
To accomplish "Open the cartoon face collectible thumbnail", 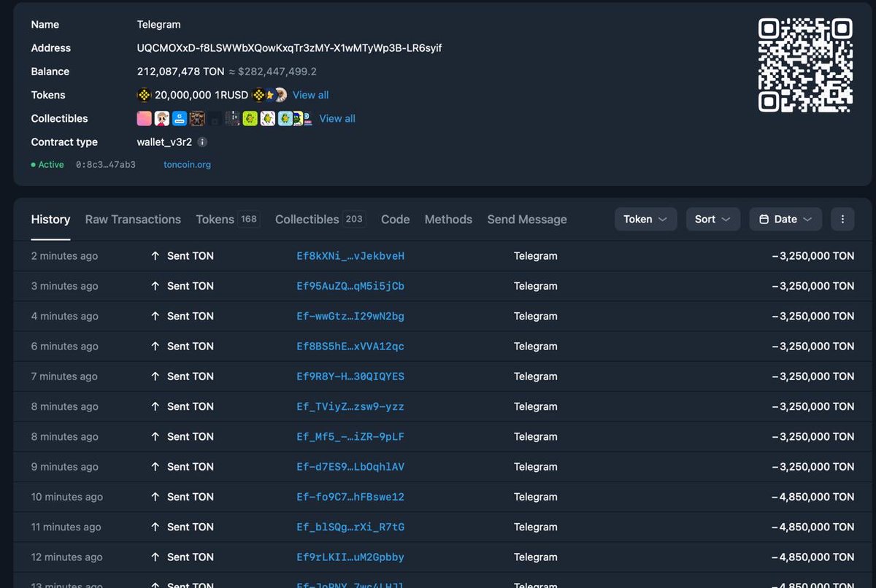I will (x=162, y=118).
